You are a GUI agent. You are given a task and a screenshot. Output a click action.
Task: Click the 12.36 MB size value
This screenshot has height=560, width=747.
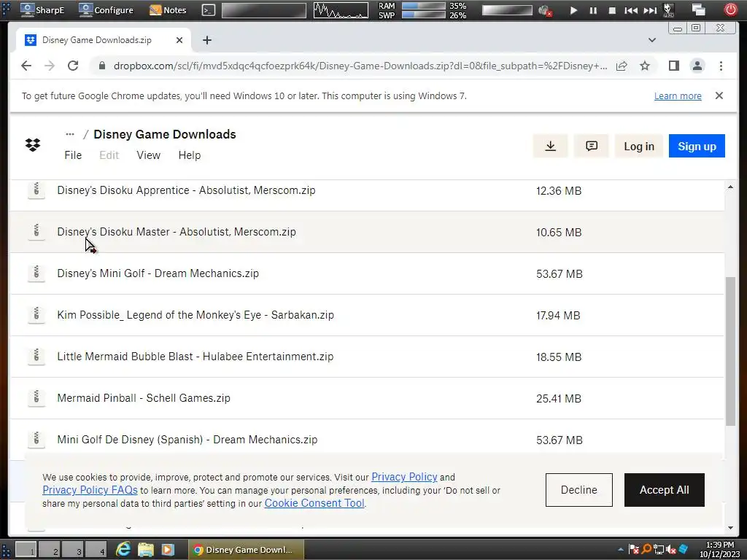coord(558,191)
